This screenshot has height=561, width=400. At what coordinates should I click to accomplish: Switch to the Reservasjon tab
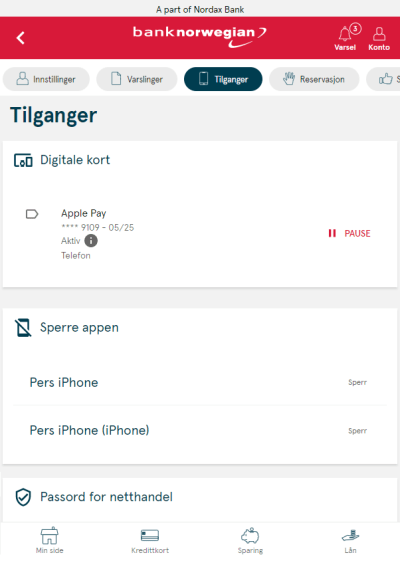[x=314, y=79]
